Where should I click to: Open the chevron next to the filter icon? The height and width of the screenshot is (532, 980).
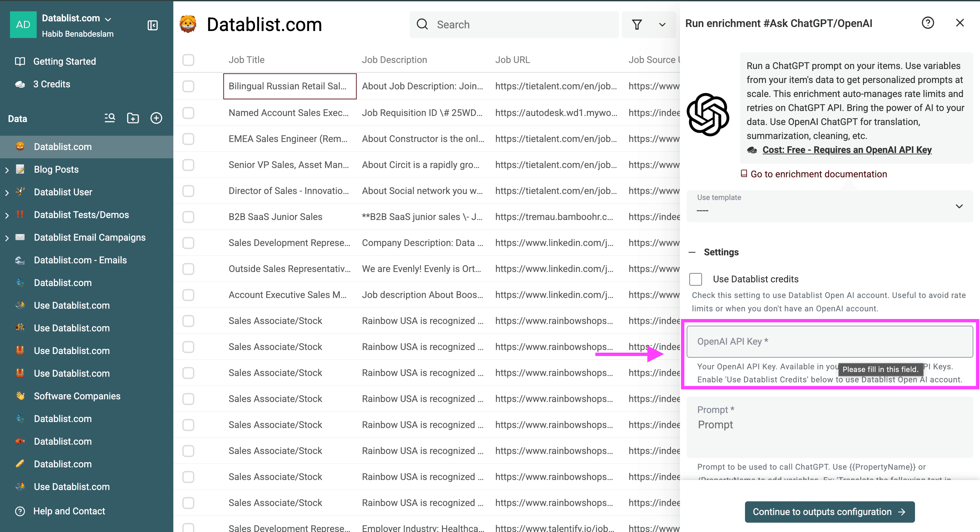pos(662,24)
